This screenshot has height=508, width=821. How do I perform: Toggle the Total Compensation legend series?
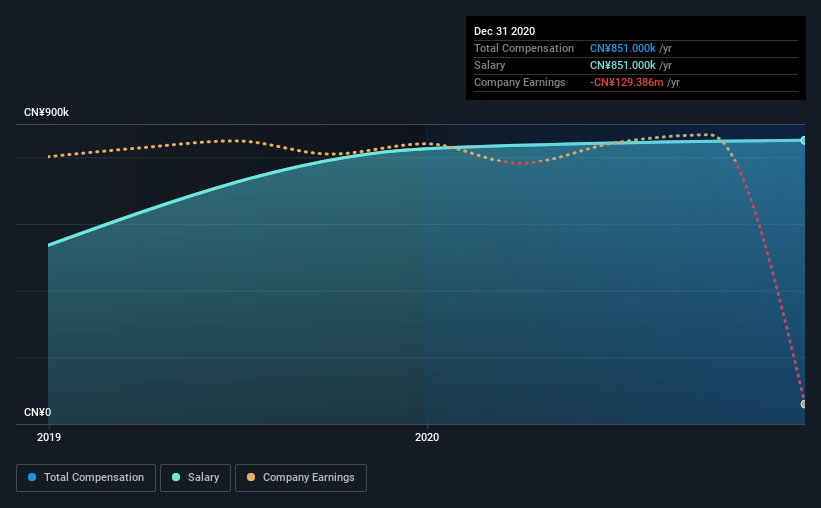(x=86, y=478)
